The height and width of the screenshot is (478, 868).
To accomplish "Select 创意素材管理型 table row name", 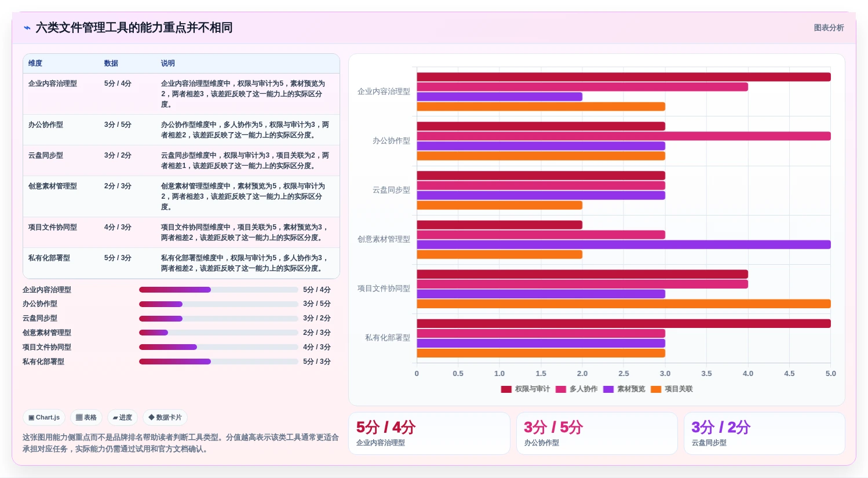I will [x=53, y=186].
